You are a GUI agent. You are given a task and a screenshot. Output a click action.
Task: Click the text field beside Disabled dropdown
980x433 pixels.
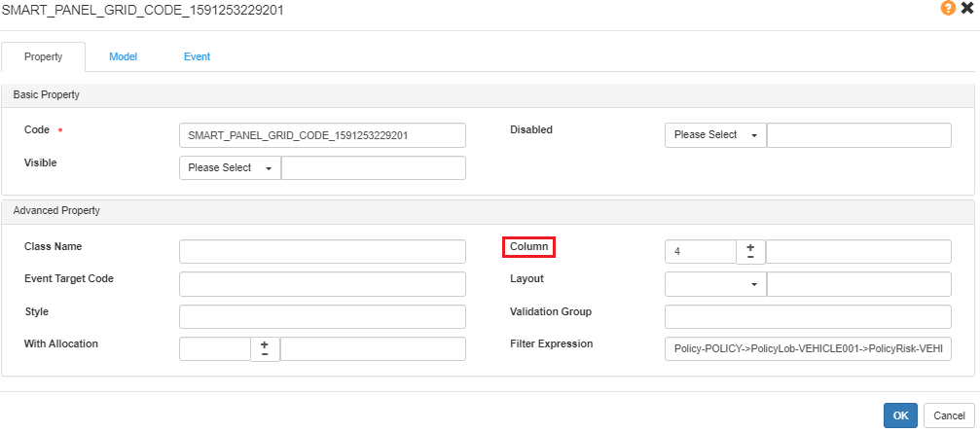click(858, 135)
